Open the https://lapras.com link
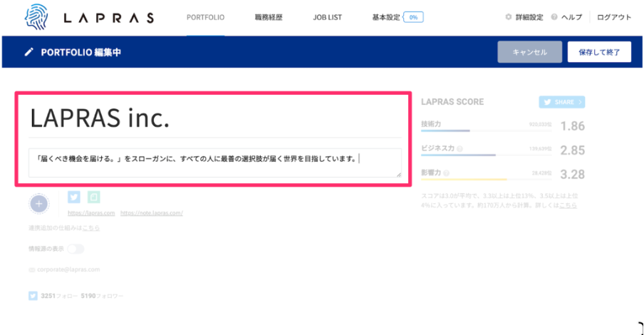The image size is (644, 335). click(91, 213)
